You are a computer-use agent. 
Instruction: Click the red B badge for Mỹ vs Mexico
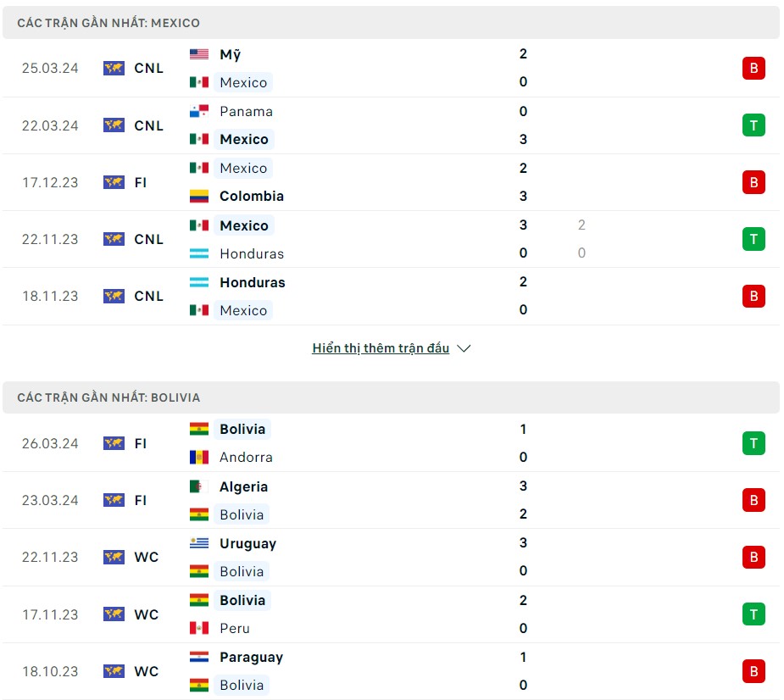pos(753,69)
